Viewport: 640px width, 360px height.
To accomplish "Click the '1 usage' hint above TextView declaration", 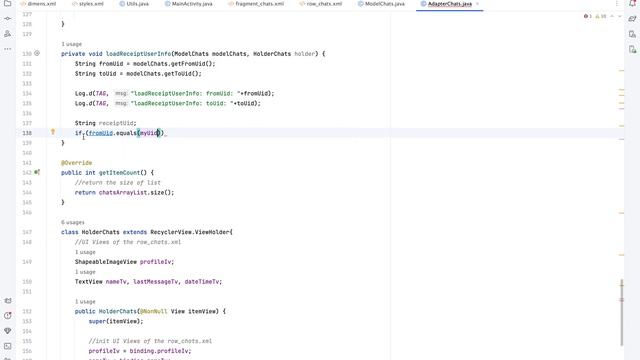I will pyautogui.click(x=85, y=272).
